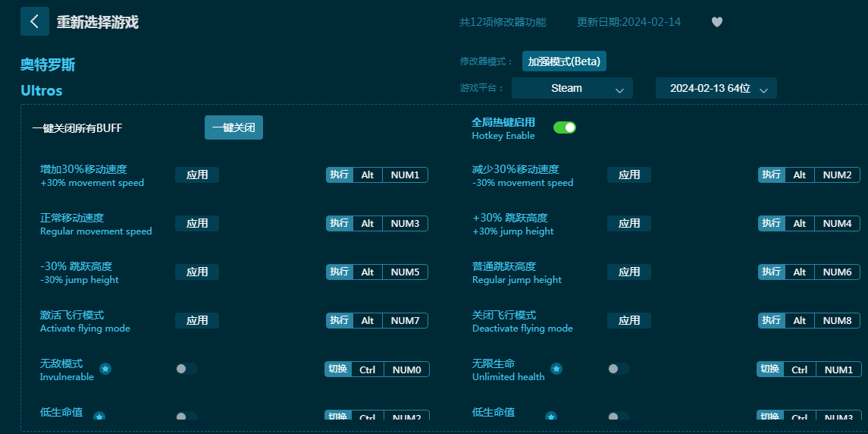868x434 pixels.
Task: Click the heart favorite icon
Action: pyautogui.click(x=716, y=22)
